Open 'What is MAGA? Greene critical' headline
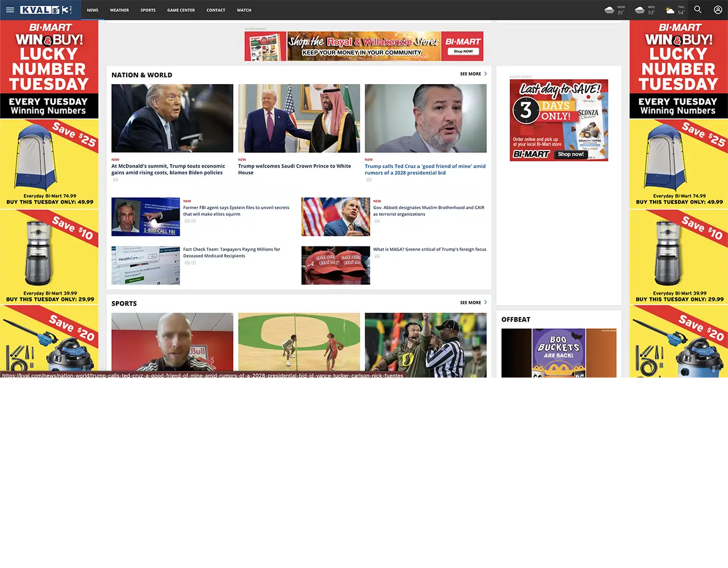This screenshot has height=568, width=728. (x=430, y=249)
